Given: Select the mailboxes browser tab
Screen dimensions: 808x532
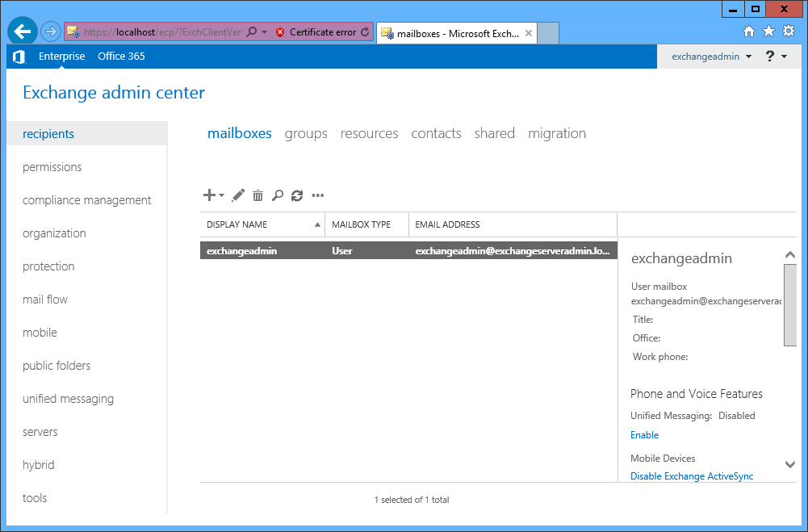Looking at the screenshot, I should click(x=456, y=34).
